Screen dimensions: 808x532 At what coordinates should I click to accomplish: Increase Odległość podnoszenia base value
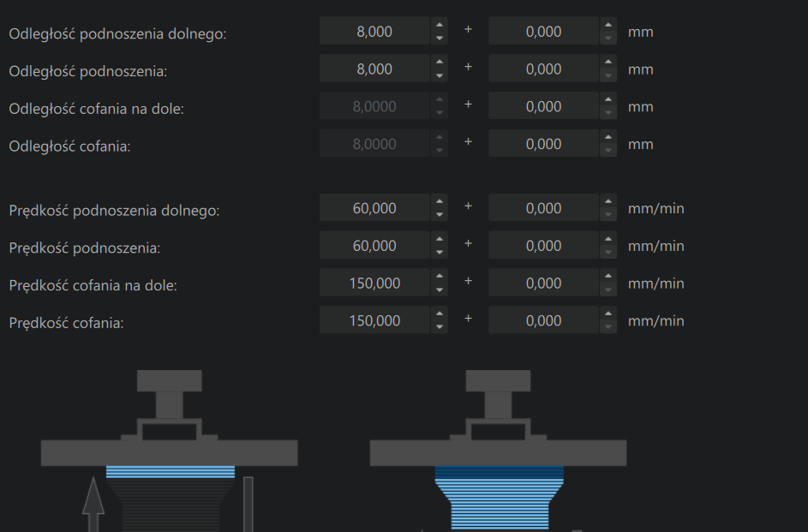coord(439,63)
